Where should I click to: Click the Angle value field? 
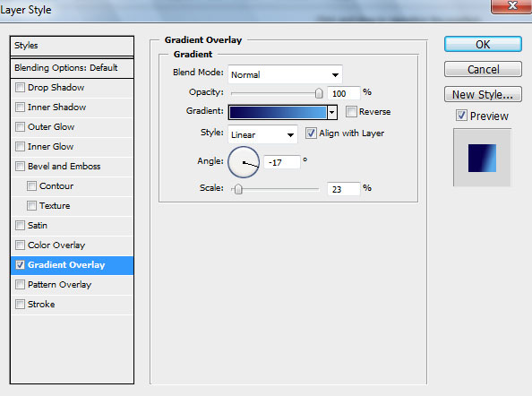(282, 162)
